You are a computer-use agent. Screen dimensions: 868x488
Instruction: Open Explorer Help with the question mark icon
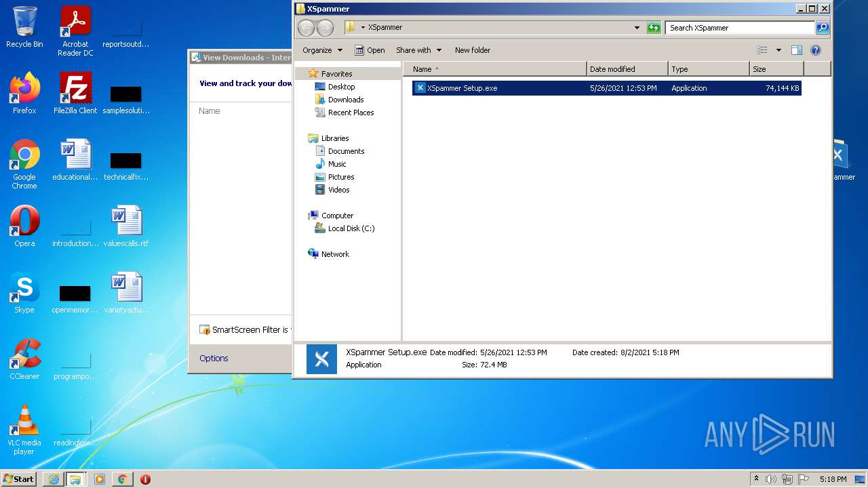[x=816, y=50]
